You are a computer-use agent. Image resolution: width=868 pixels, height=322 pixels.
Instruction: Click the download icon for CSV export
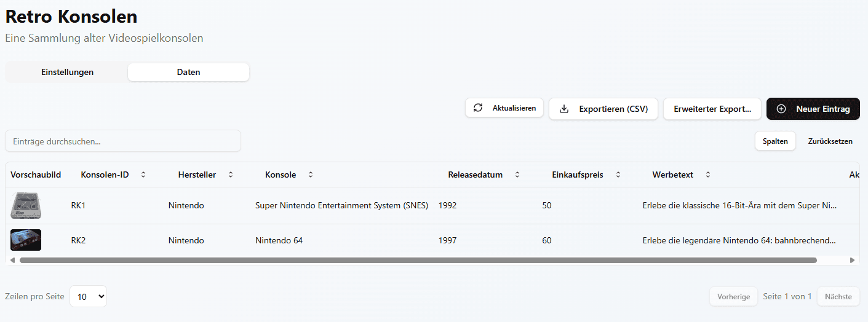click(564, 109)
